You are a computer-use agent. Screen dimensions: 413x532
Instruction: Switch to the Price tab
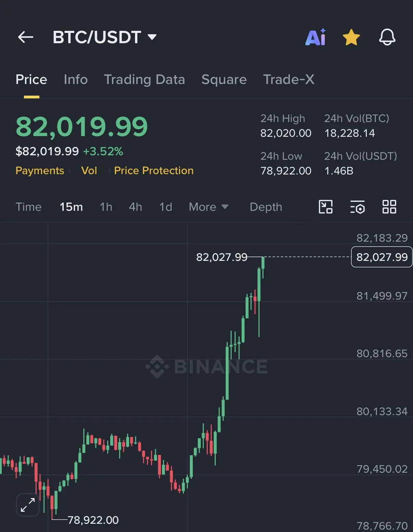(x=31, y=80)
